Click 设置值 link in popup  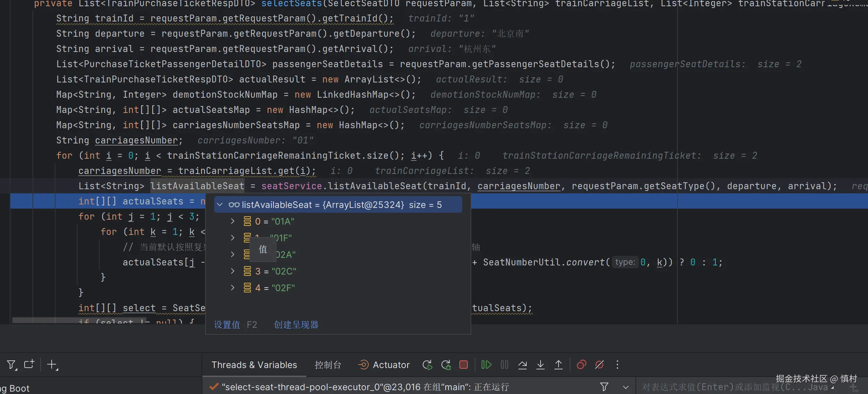pyautogui.click(x=227, y=325)
